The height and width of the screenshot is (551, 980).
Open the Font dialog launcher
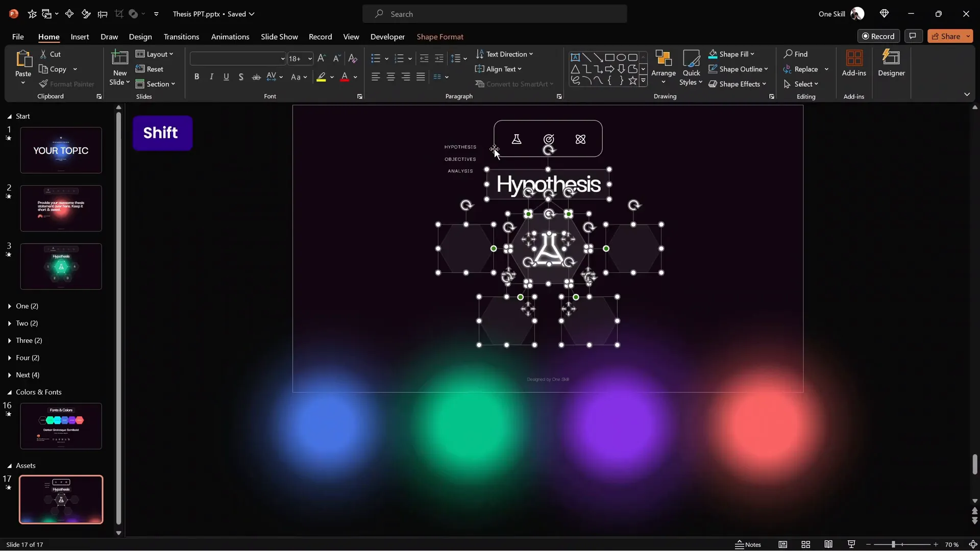tap(359, 96)
